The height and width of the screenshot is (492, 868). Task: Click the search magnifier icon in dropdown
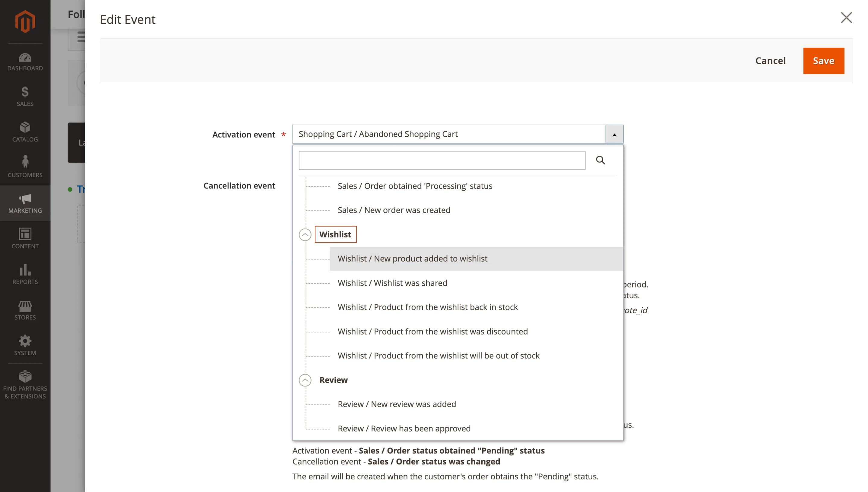[x=600, y=160]
